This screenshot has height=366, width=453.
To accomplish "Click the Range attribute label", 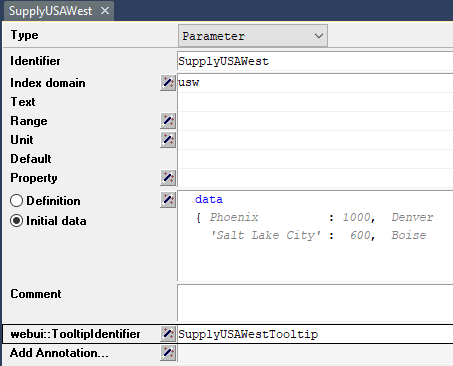I will tap(29, 121).
